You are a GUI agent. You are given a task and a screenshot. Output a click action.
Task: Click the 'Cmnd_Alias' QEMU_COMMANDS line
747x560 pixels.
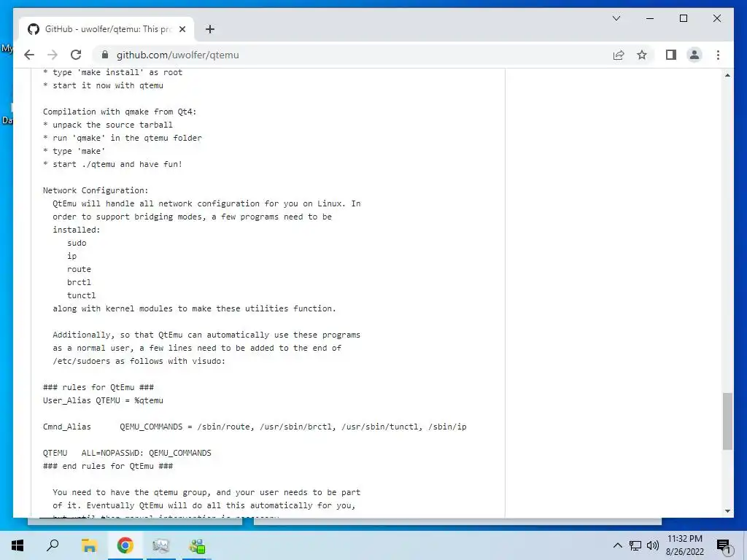click(x=255, y=427)
